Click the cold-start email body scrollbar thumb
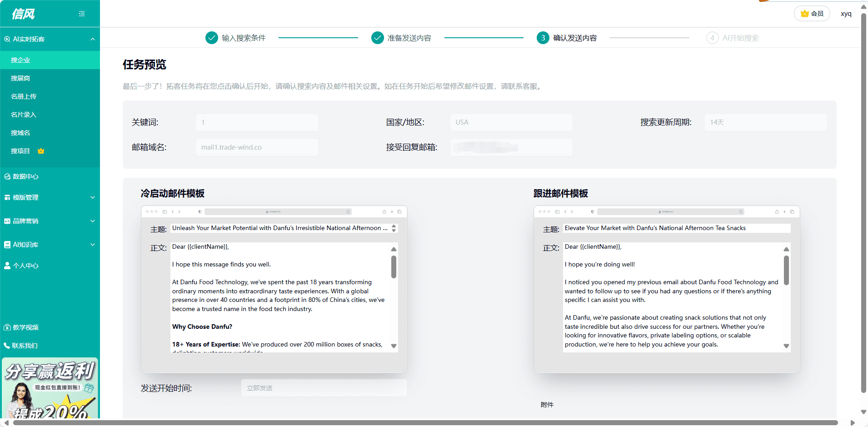The height and width of the screenshot is (427, 868). point(394,267)
